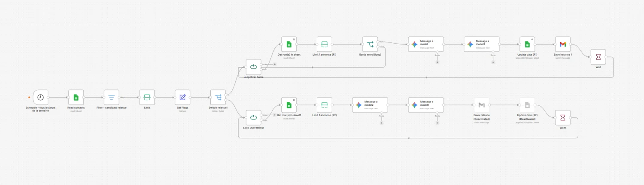Click the Schedule node output connector
Screen dimensions: 644x185
click(49, 97)
